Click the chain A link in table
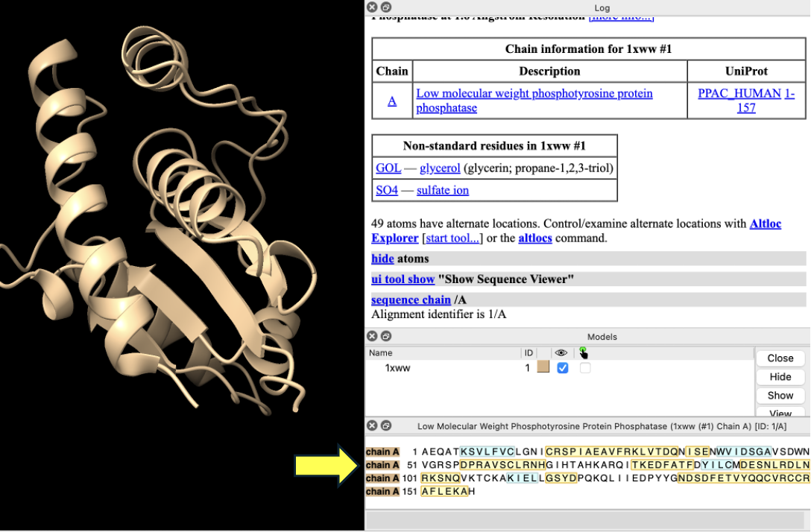 point(392,101)
